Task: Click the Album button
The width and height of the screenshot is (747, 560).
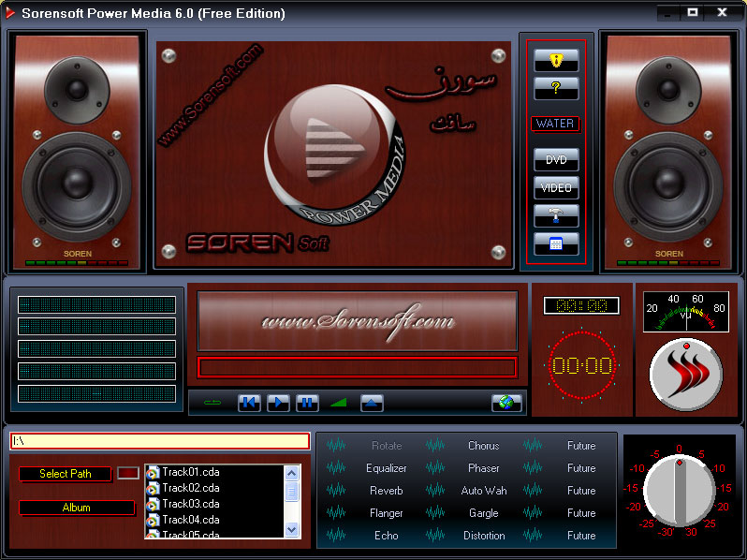Action: click(x=76, y=508)
